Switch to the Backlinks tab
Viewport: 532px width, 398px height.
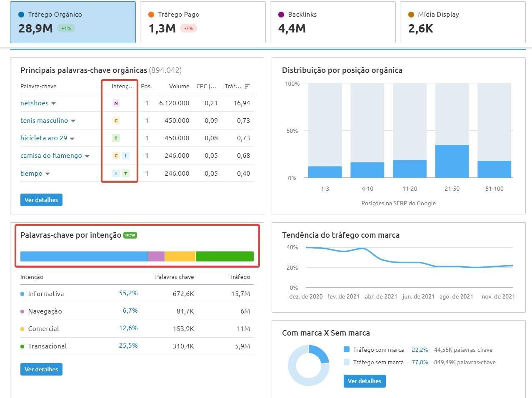[332, 22]
